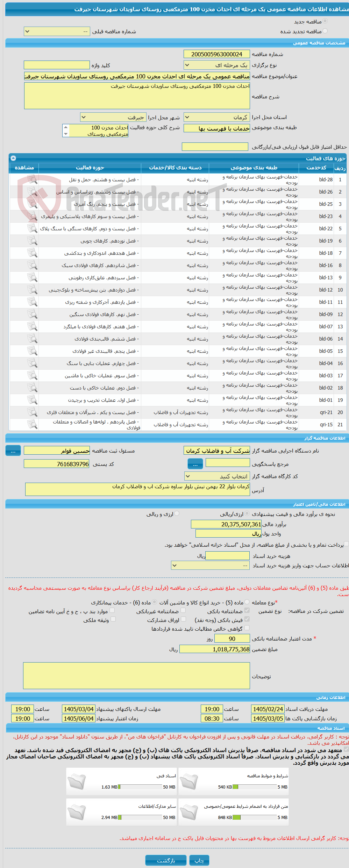Open the view icon for row bld-01
Viewport: 349px width, 868px height.
(x=32, y=400)
